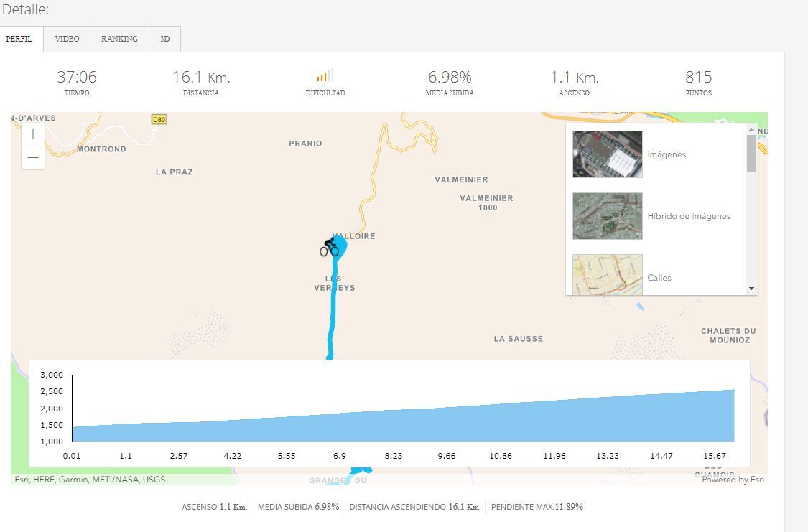Image resolution: width=808 pixels, height=532 pixels.
Task: Zoom in on the map
Action: (33, 134)
